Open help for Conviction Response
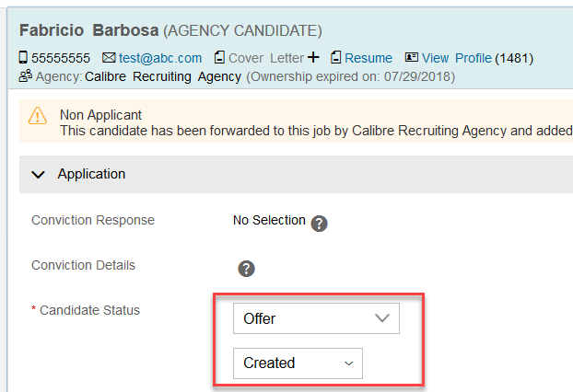The height and width of the screenshot is (392, 573). (x=319, y=224)
